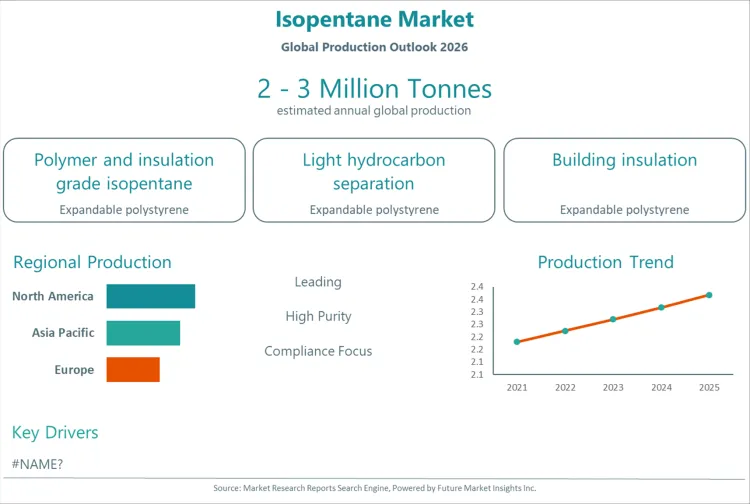Click the Asia Pacific green bar

coord(143,333)
